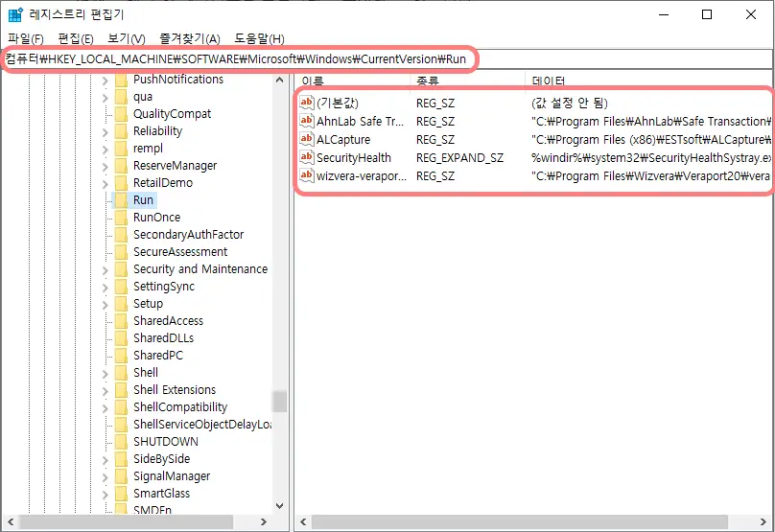
Task: Expand the Shell Extensions key
Action: click(105, 391)
